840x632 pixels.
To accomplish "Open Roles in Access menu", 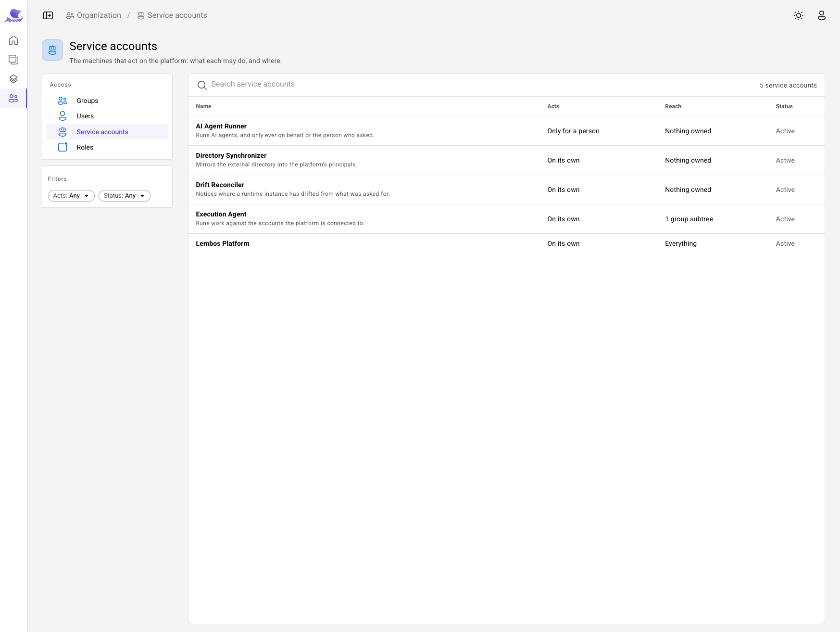I will (107, 147).
